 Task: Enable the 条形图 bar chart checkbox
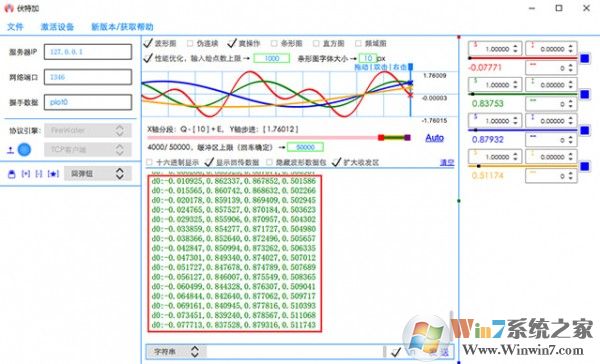tap(274, 44)
